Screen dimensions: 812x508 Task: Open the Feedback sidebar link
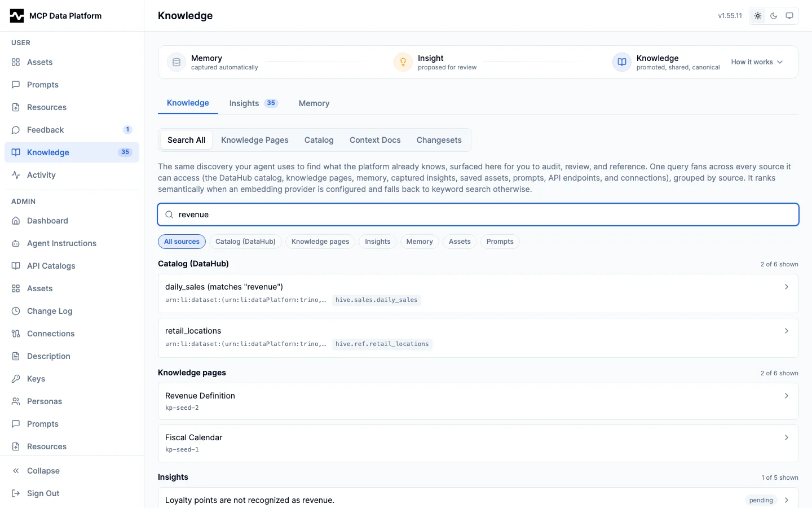tap(72, 130)
